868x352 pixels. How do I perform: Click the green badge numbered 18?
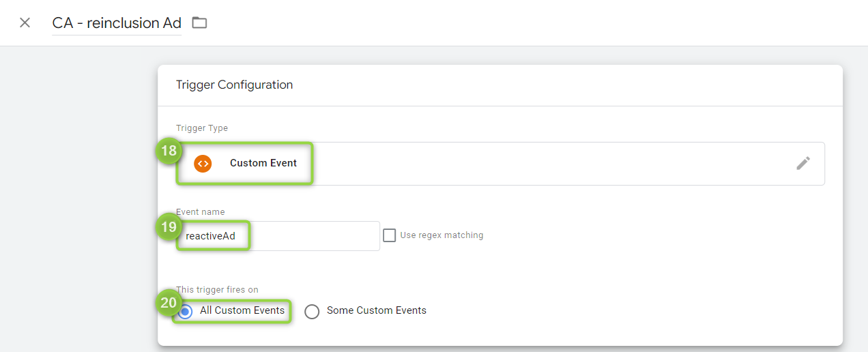169,151
